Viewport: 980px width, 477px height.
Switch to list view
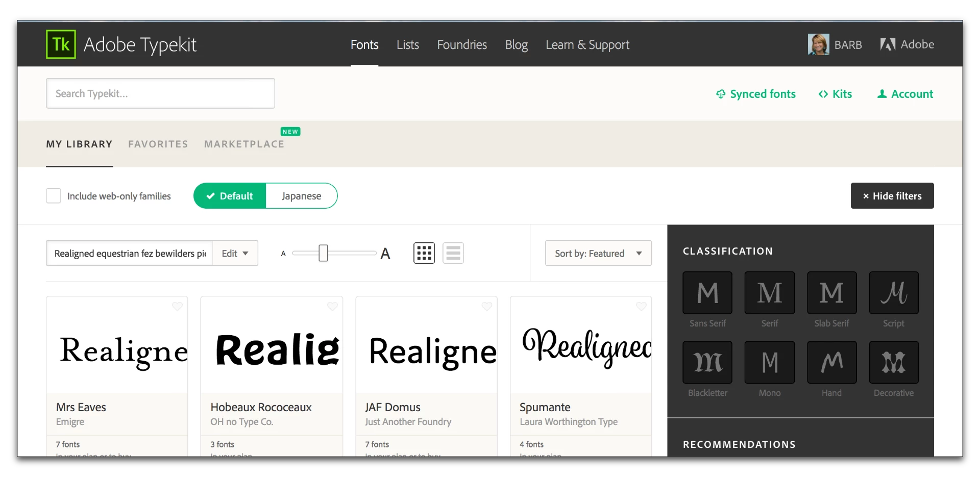tap(453, 253)
